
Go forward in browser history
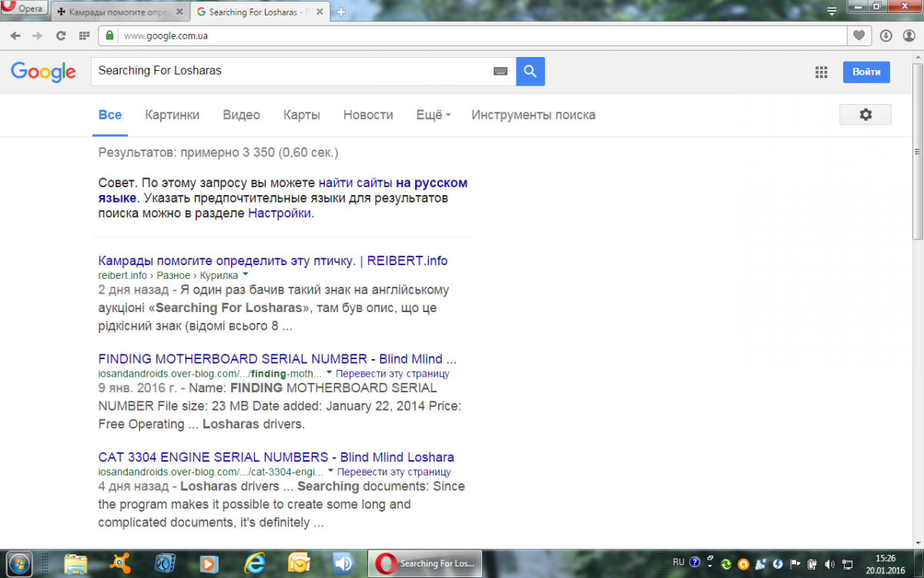pyautogui.click(x=38, y=35)
